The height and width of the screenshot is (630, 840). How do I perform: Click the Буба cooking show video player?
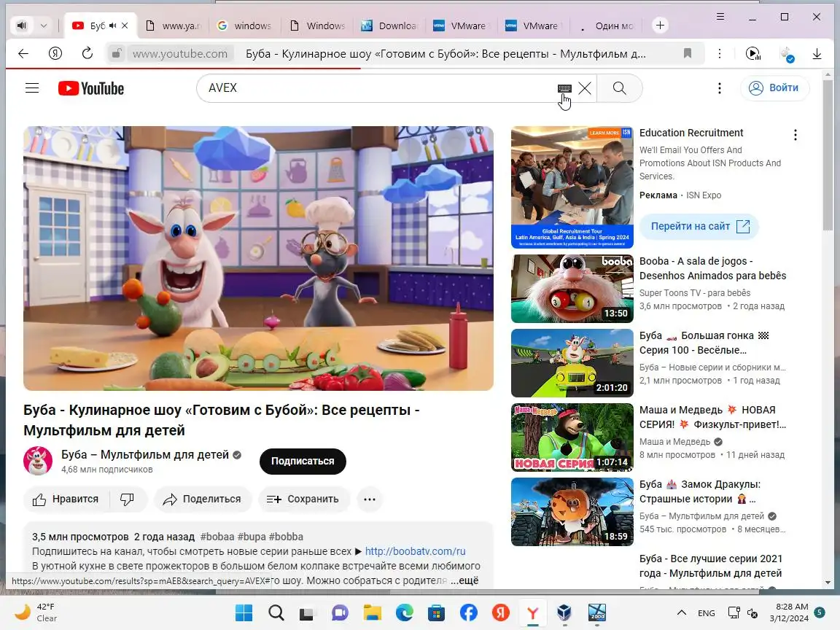coord(258,258)
